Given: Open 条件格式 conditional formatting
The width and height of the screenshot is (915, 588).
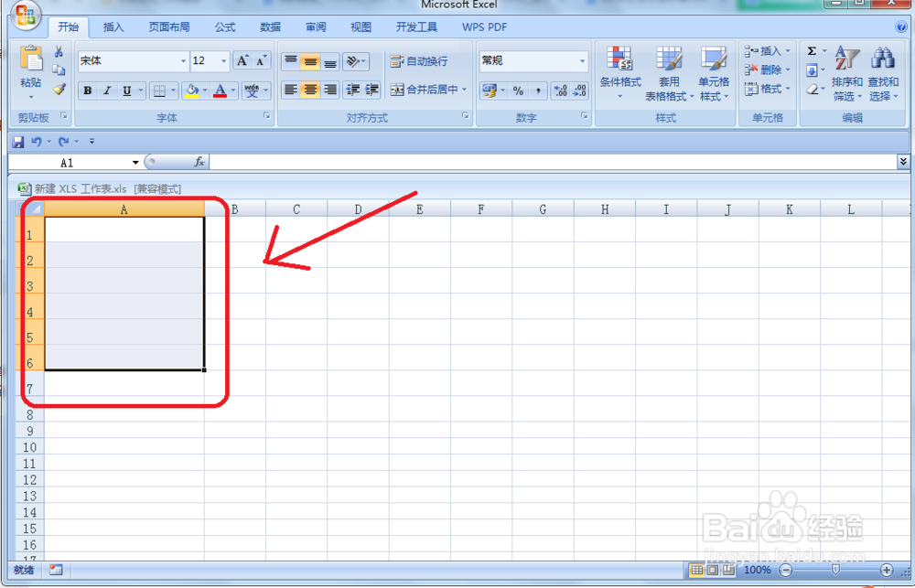Looking at the screenshot, I should click(x=619, y=73).
